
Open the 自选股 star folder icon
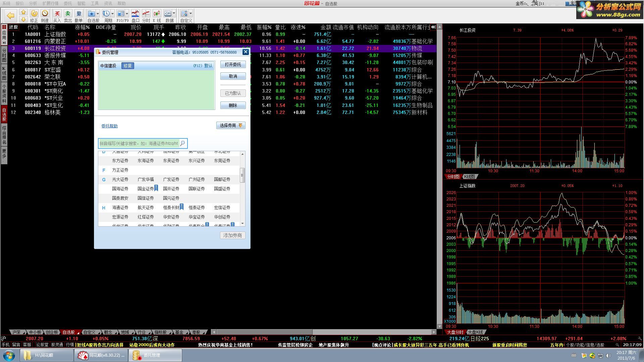[x=91, y=13]
